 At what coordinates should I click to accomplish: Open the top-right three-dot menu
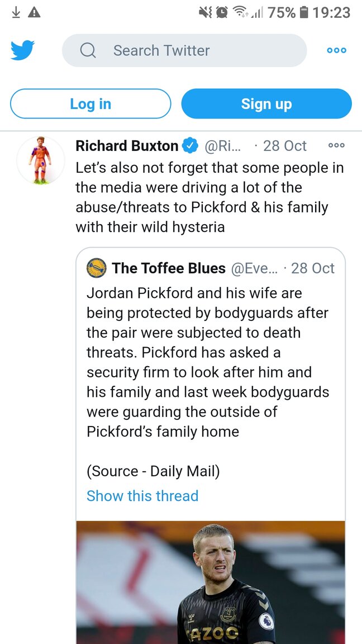tap(336, 50)
